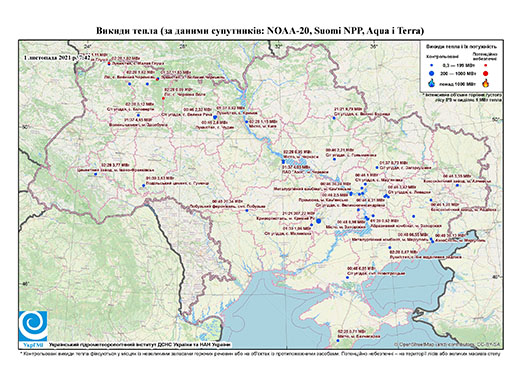Select the blue marker near Pobuzke ferronickel plant
Screen dimensions: 520x368
tap(247, 210)
